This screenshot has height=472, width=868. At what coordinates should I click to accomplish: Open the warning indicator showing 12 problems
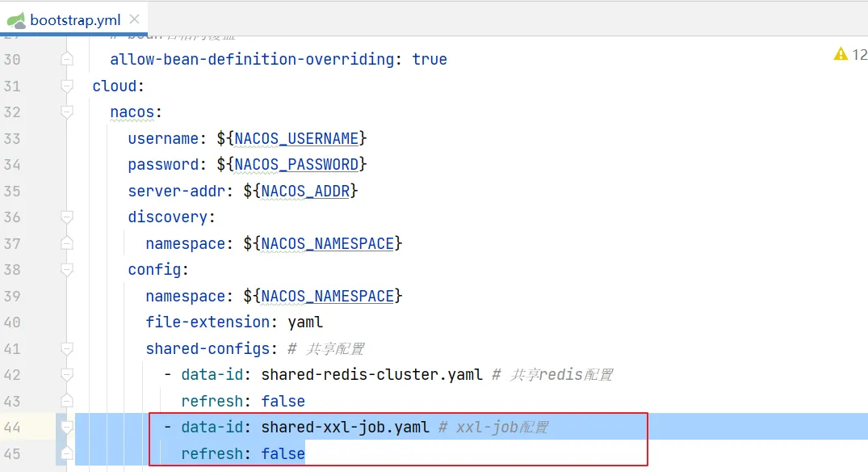click(x=849, y=54)
